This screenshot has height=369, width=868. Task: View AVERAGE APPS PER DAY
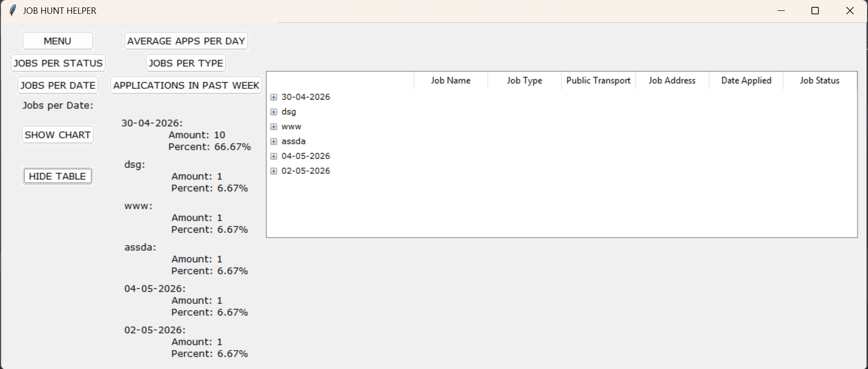186,41
